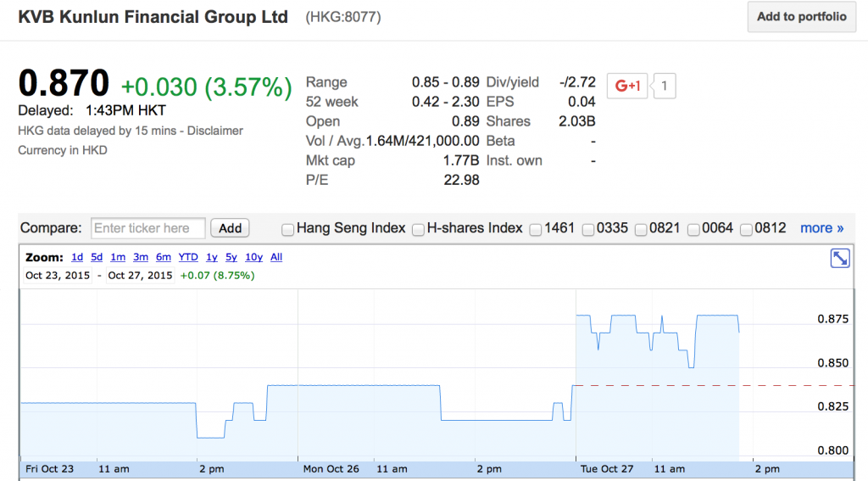Click the 52 week range 0.42 - 2.30
This screenshot has height=481, width=868.
click(x=446, y=102)
